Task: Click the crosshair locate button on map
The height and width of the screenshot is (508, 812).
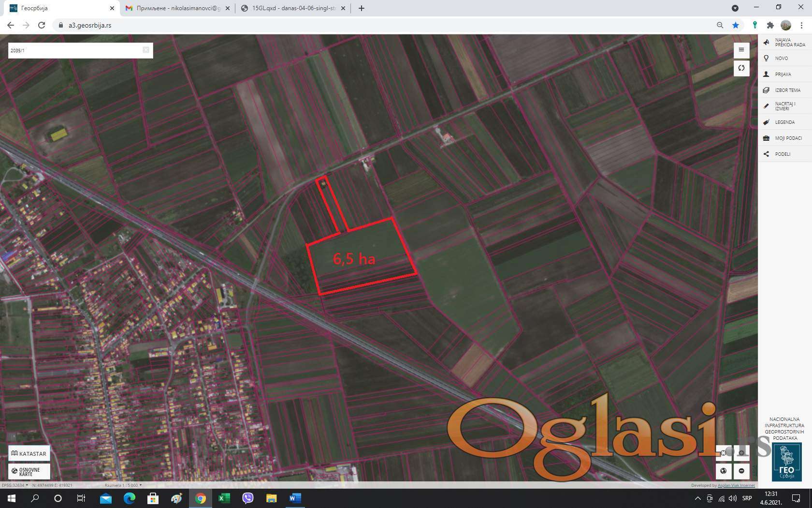Action: (723, 453)
